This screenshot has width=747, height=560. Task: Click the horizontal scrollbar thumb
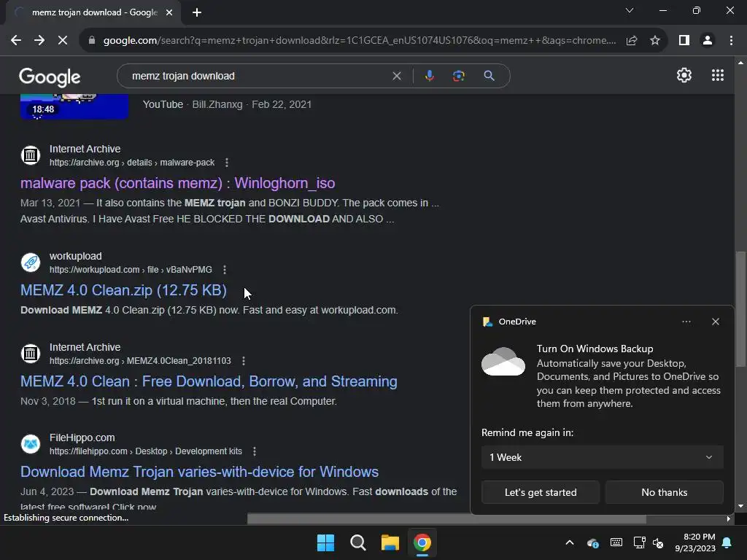coord(446,518)
